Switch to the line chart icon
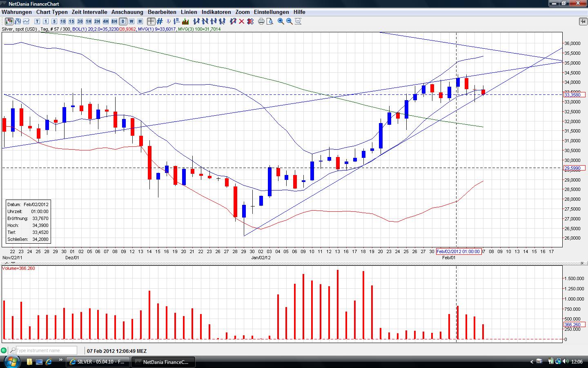 [27, 21]
